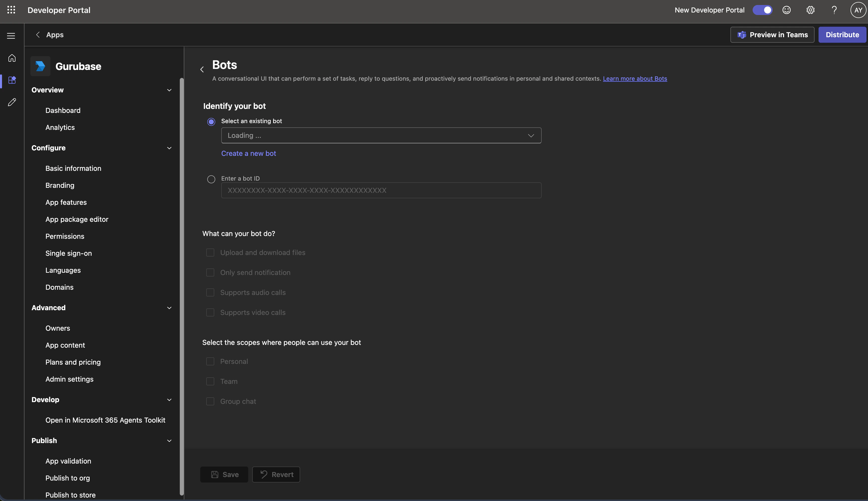Click the hamburger navigation menu icon
This screenshot has width=868, height=501.
pos(11,36)
